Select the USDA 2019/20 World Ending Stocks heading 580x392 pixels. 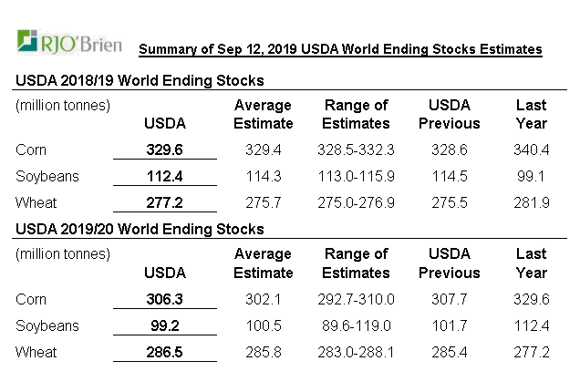(140, 229)
